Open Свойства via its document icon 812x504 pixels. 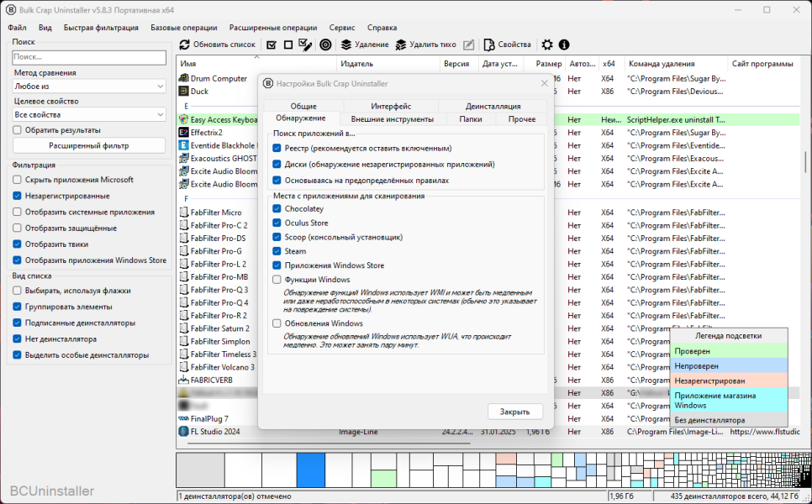point(489,45)
